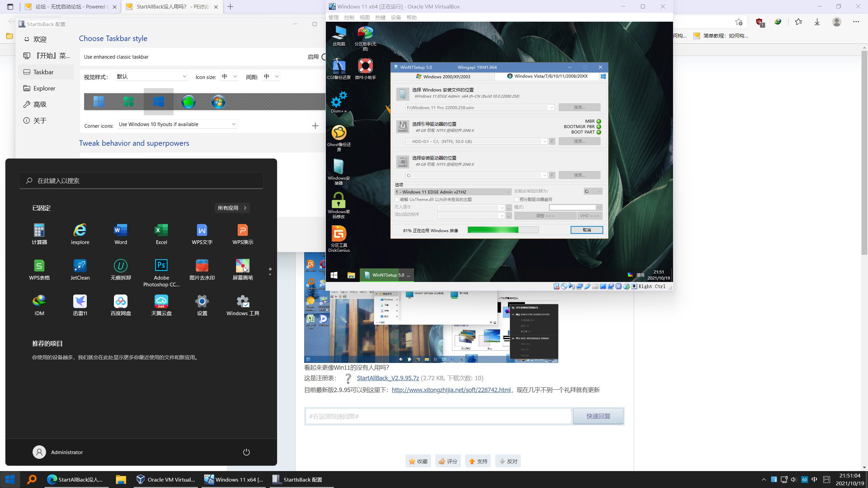Expand the install.wim path dropdown in WinNTSetup
This screenshot has height=488, width=868.
[x=551, y=108]
